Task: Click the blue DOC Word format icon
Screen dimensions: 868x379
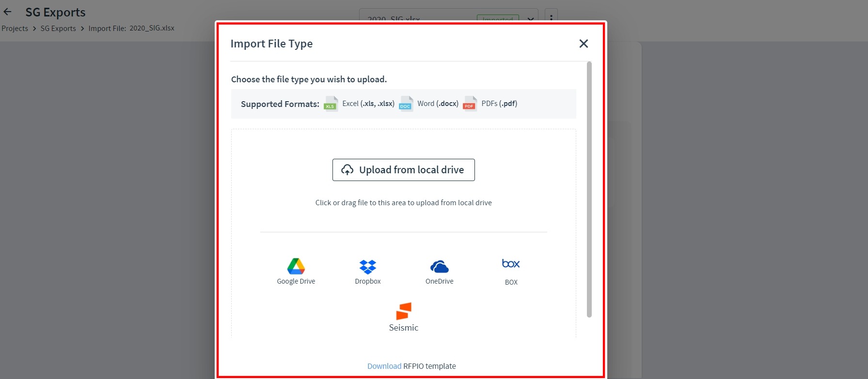Action: (406, 104)
